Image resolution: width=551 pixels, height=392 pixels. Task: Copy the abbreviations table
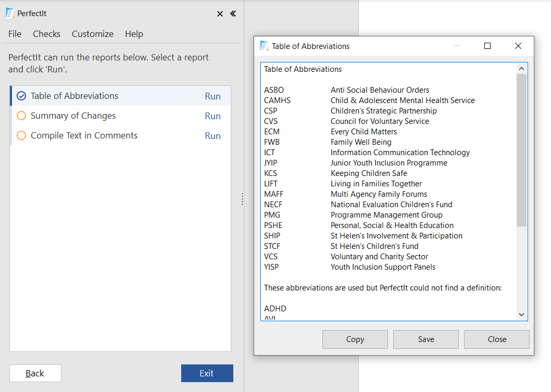tap(355, 339)
